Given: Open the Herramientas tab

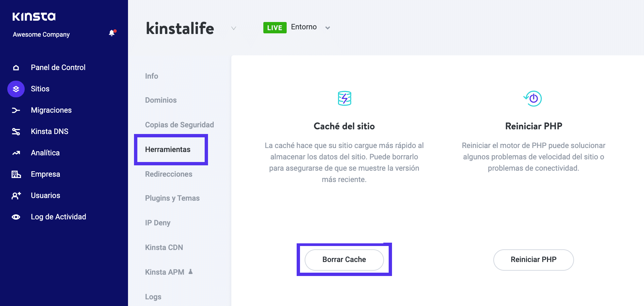Looking at the screenshot, I should point(168,150).
